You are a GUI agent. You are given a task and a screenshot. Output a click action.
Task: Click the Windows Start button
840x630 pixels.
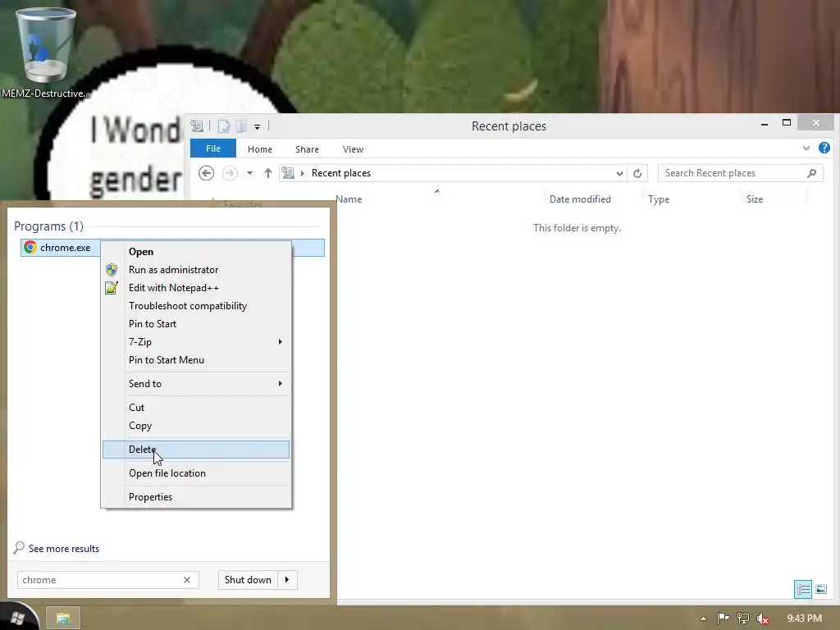click(18, 619)
